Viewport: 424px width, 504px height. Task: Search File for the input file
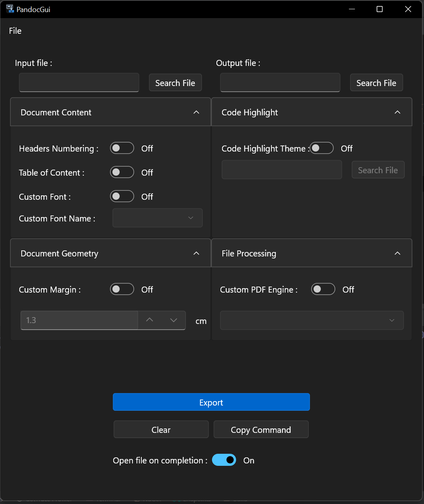coord(175,82)
